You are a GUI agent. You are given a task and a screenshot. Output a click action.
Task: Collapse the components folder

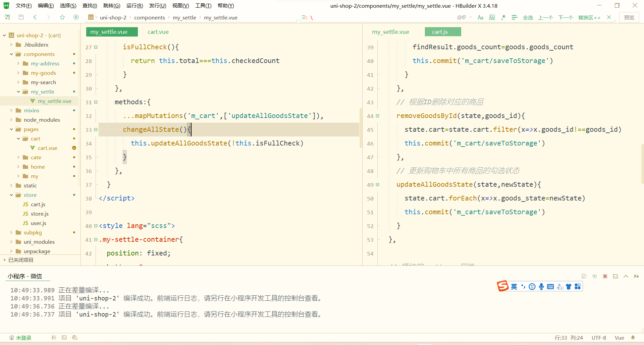point(11,54)
